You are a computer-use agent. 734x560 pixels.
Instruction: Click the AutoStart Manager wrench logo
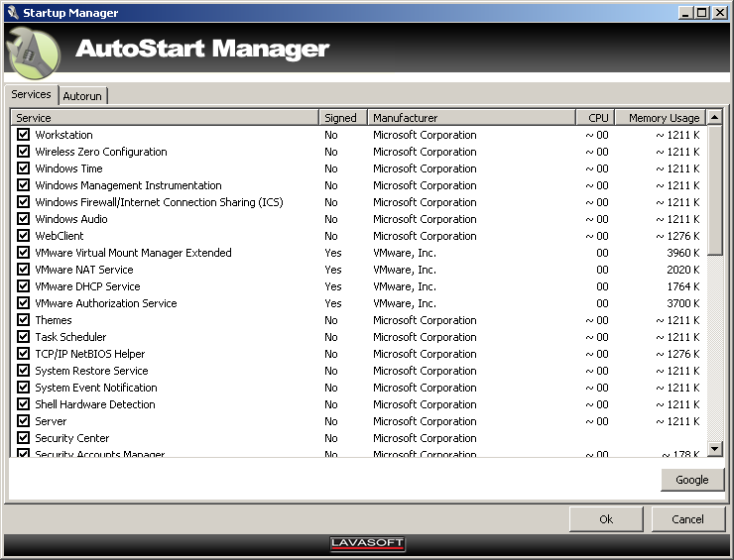34,53
